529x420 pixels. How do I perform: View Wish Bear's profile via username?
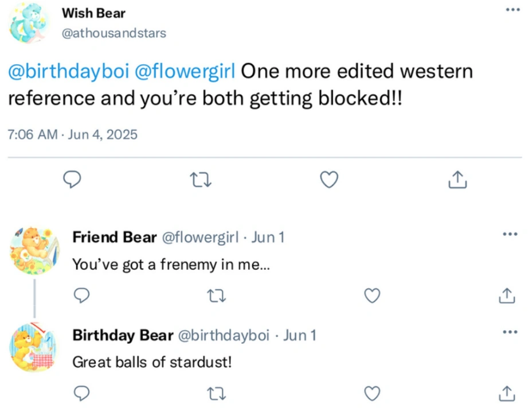click(x=113, y=33)
